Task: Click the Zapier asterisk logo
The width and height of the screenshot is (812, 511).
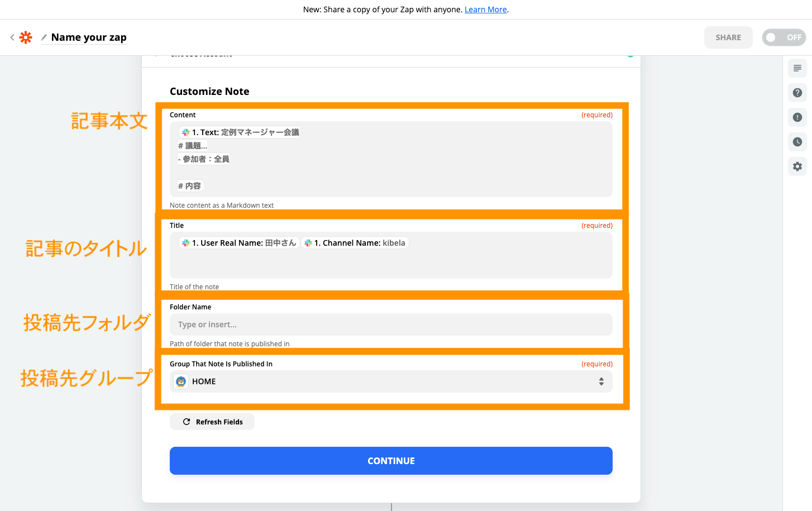Action: pos(26,37)
